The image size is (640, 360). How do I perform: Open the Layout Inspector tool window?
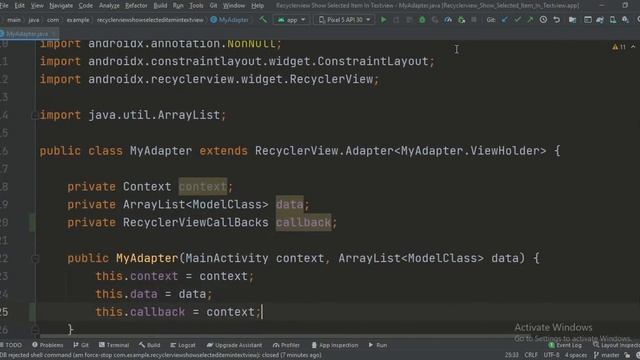point(616,345)
